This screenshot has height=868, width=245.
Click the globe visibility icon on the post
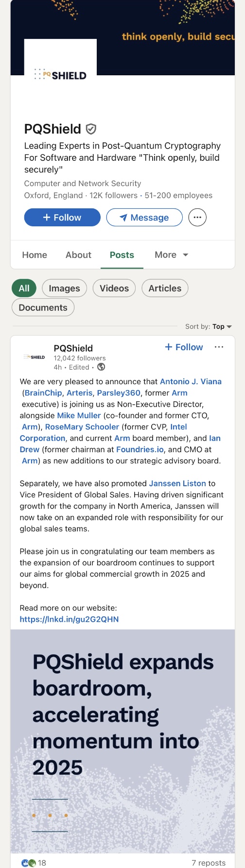(101, 367)
